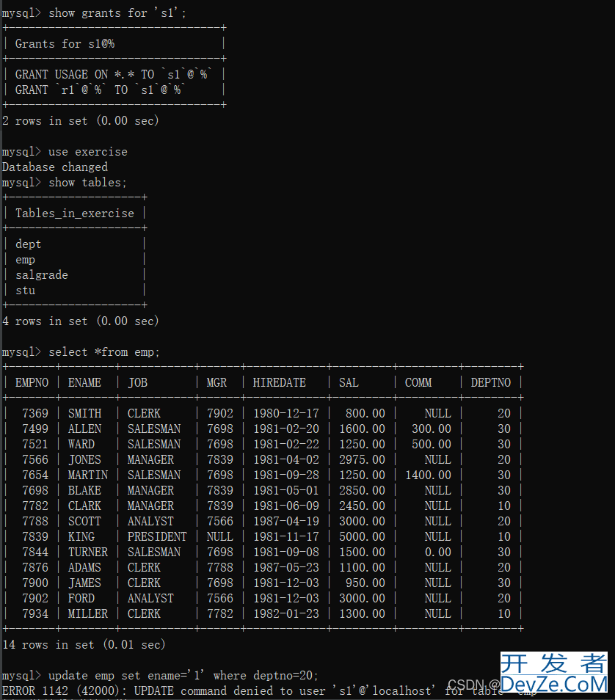Select '4 rows in set' message
This screenshot has height=700, width=615.
[x=81, y=321]
